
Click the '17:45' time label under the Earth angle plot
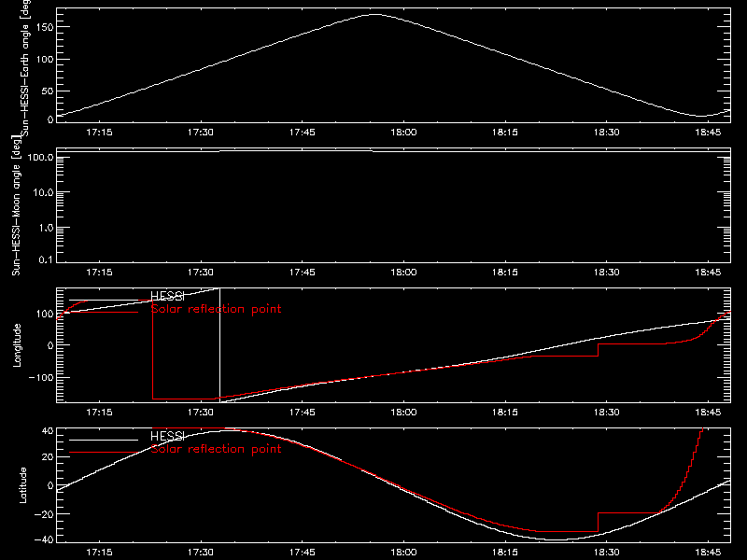pyautogui.click(x=302, y=133)
